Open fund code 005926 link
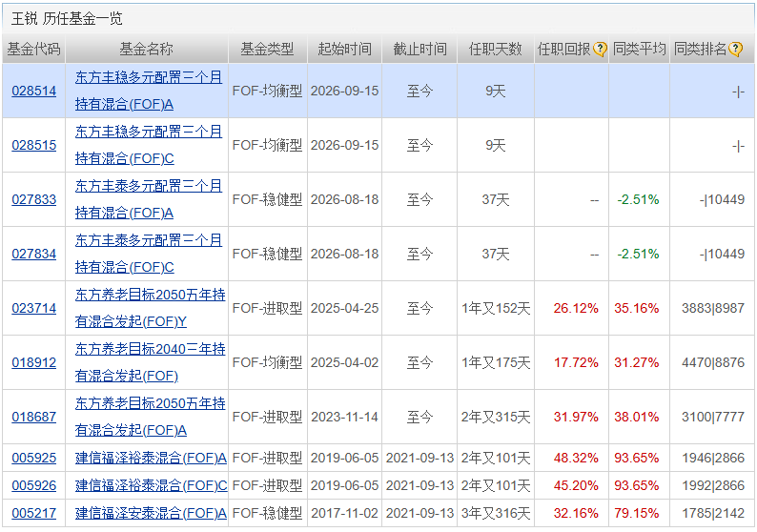The image size is (757, 532). click(x=33, y=485)
